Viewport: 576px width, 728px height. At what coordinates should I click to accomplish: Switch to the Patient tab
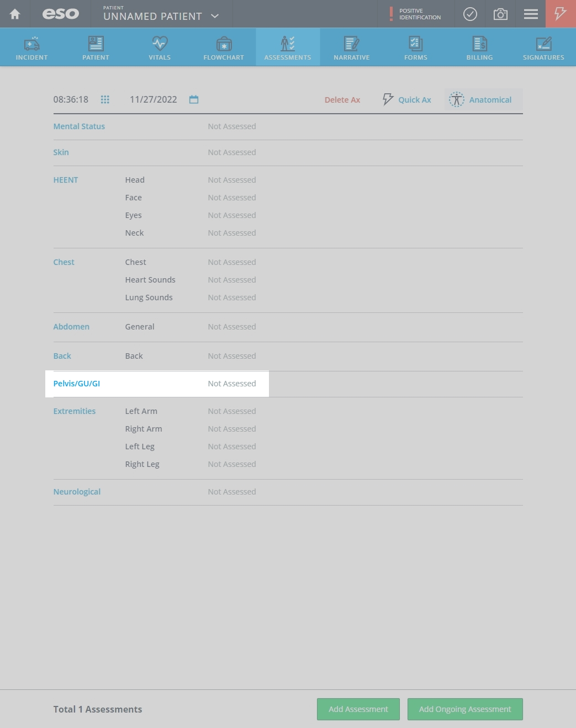[96, 47]
